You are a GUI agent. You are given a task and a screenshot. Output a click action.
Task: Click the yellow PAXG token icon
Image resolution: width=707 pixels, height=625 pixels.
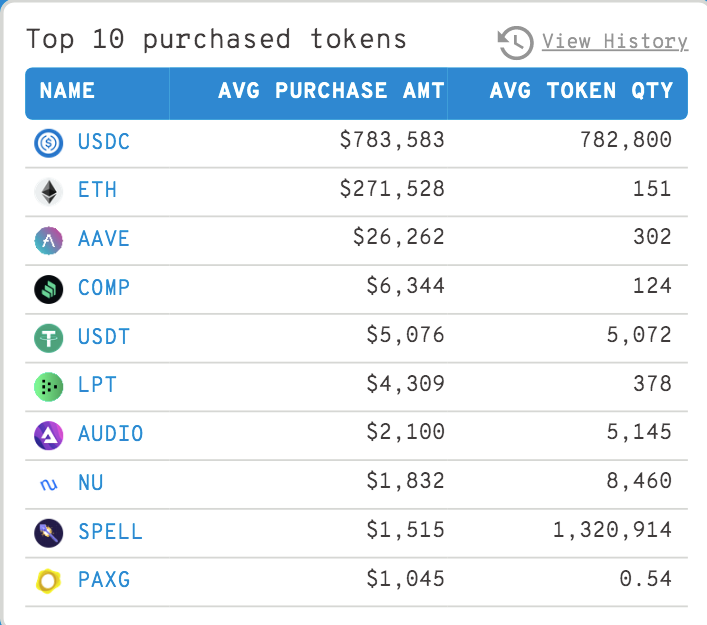48,580
